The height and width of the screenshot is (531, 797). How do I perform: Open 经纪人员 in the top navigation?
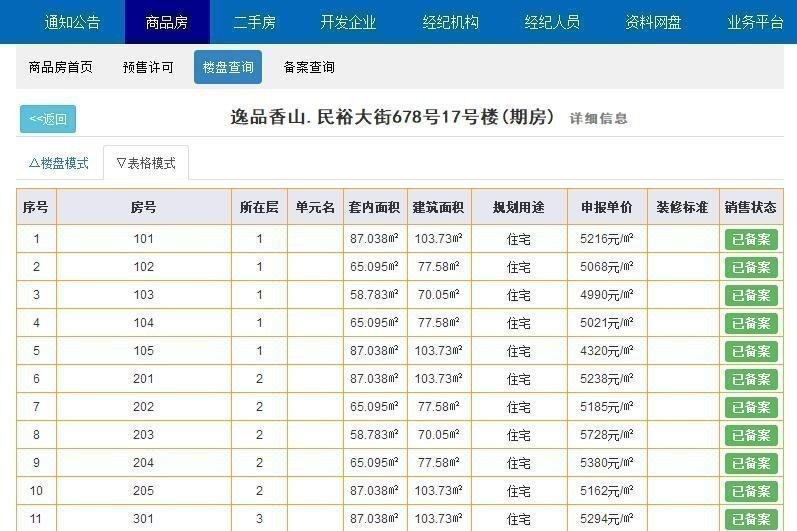coord(552,22)
